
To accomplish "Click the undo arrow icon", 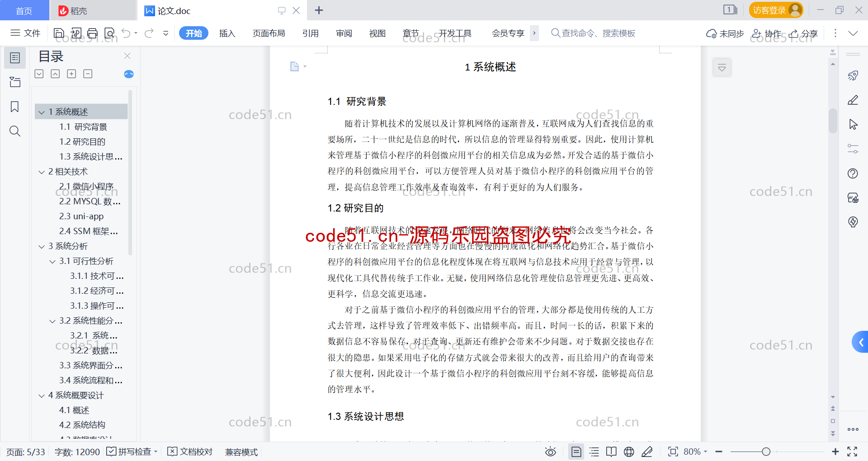I will [126, 33].
